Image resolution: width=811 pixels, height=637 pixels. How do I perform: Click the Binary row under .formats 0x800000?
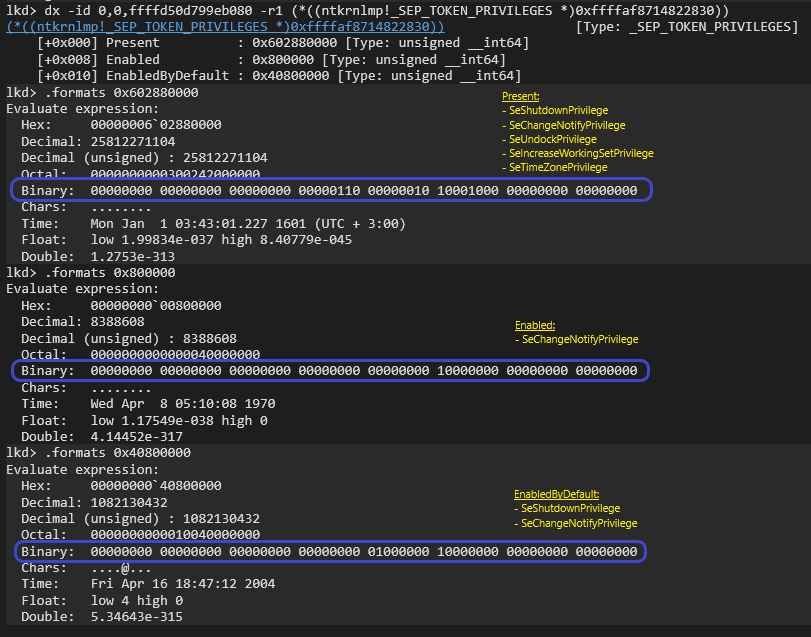[x=329, y=371]
